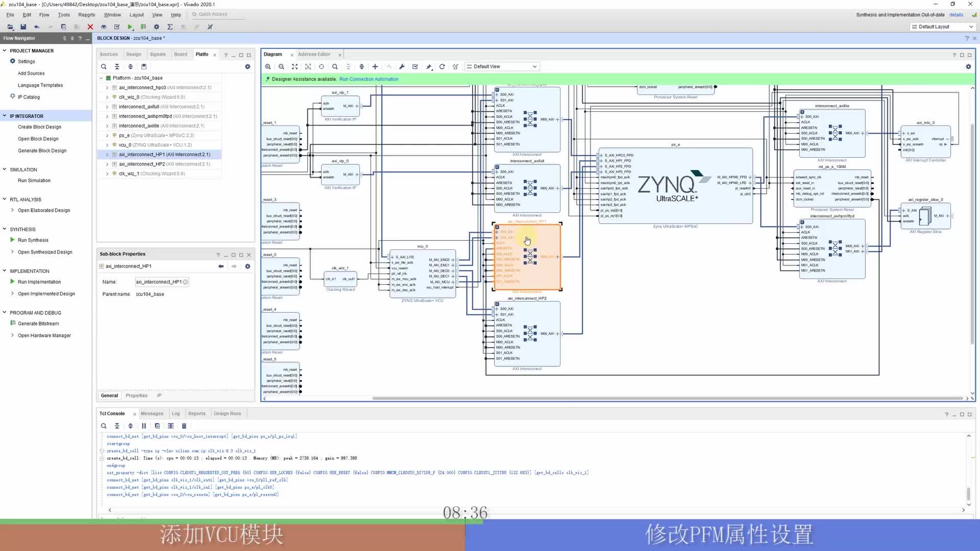Click the Undo arrow in main toolbar
980x551 pixels.
[37, 27]
